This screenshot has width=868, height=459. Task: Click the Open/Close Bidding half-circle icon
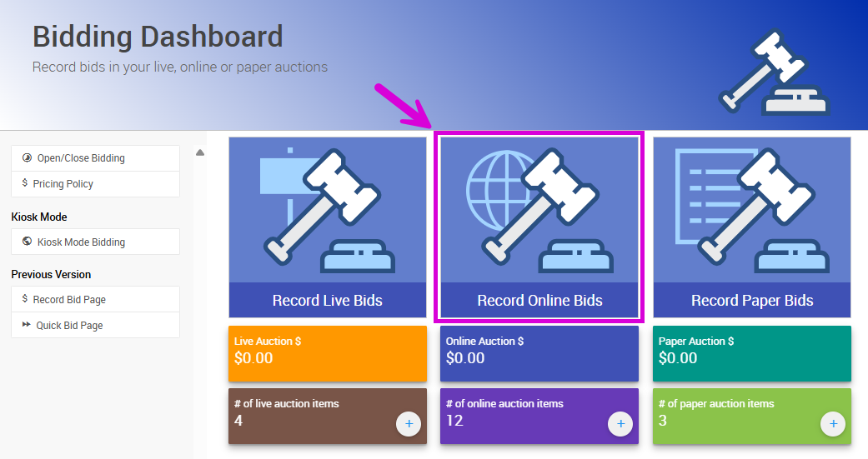pos(27,158)
